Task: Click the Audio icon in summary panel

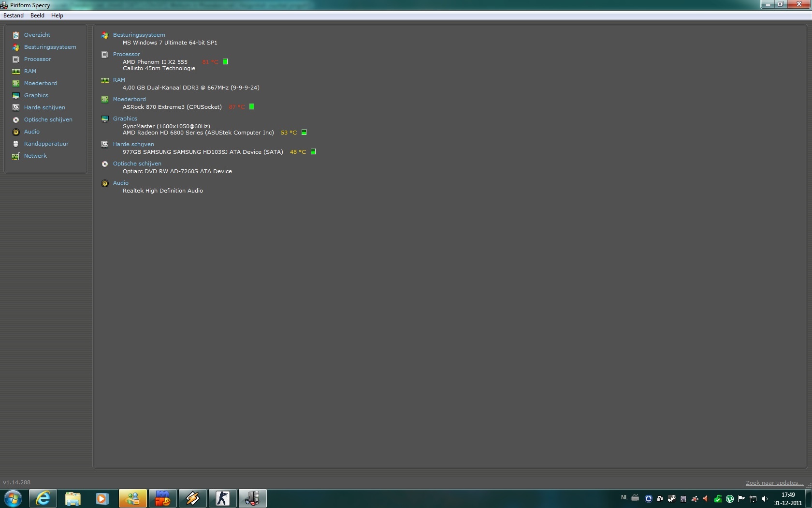Action: click(105, 183)
